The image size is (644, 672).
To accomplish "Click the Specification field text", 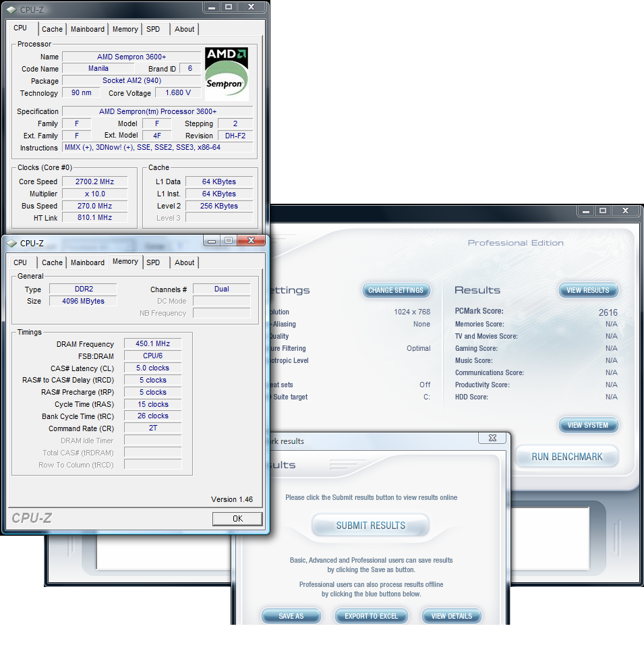I will click(158, 111).
